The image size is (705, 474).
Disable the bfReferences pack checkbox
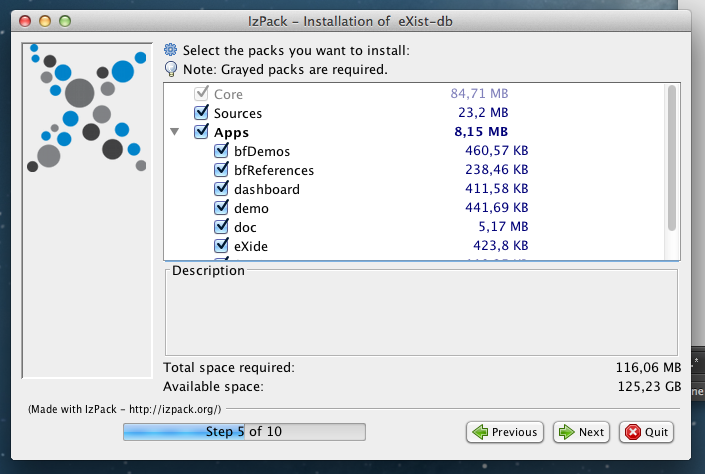pyautogui.click(x=222, y=170)
